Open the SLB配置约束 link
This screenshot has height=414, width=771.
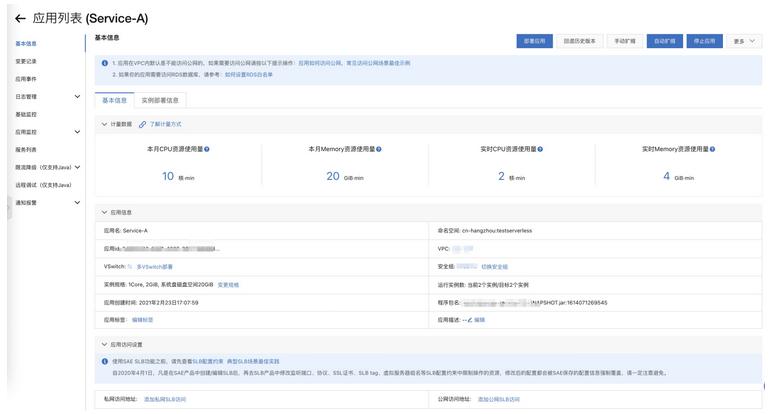208,361
